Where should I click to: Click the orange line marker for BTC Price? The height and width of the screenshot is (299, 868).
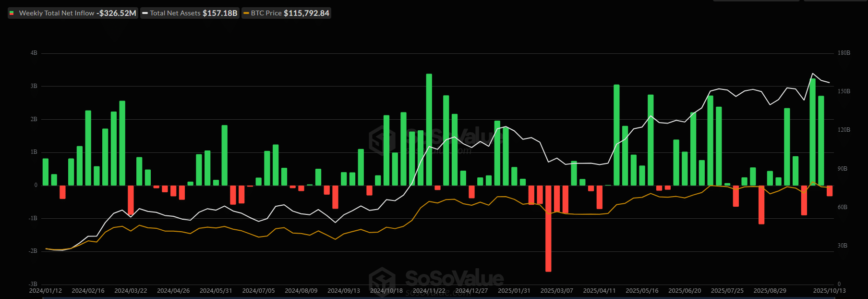[246, 13]
